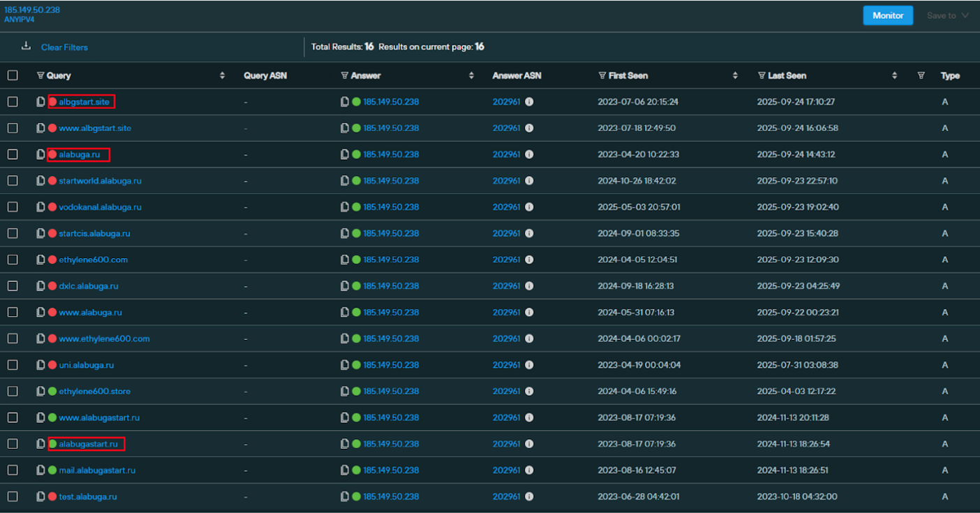Click the Clear Filters link
Screen dimensions: 980x513
(64, 47)
